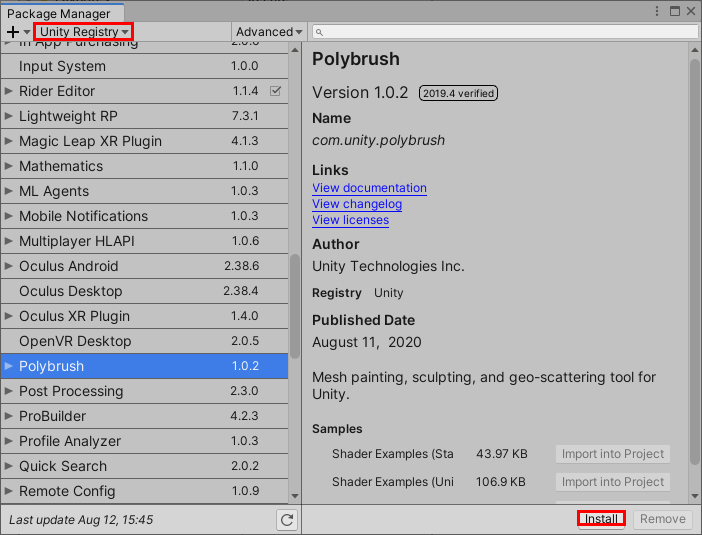The height and width of the screenshot is (535, 702).
Task: Open the Advanced dropdown menu
Action: tap(268, 32)
